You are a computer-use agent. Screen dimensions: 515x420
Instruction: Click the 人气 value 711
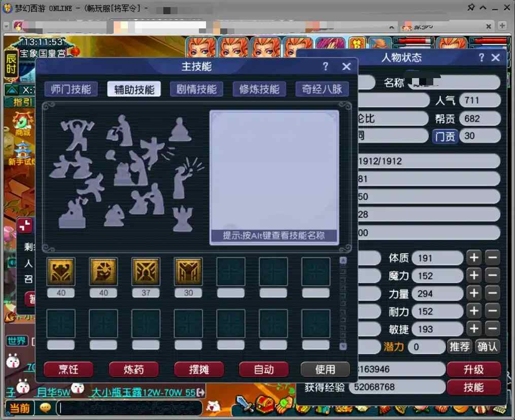coord(480,100)
